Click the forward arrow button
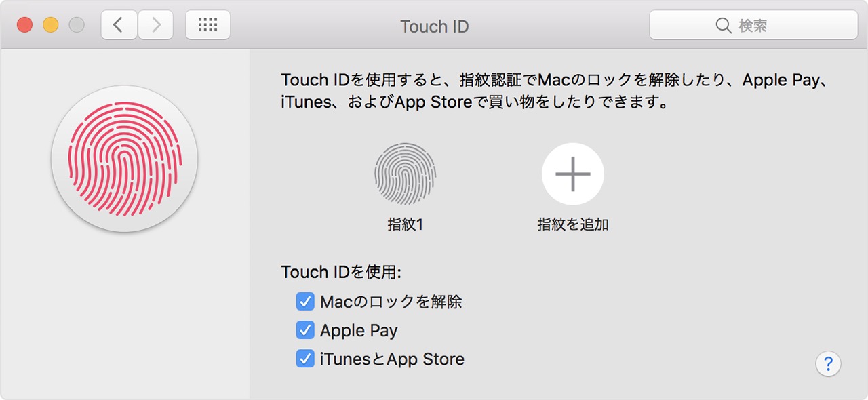 tap(156, 26)
